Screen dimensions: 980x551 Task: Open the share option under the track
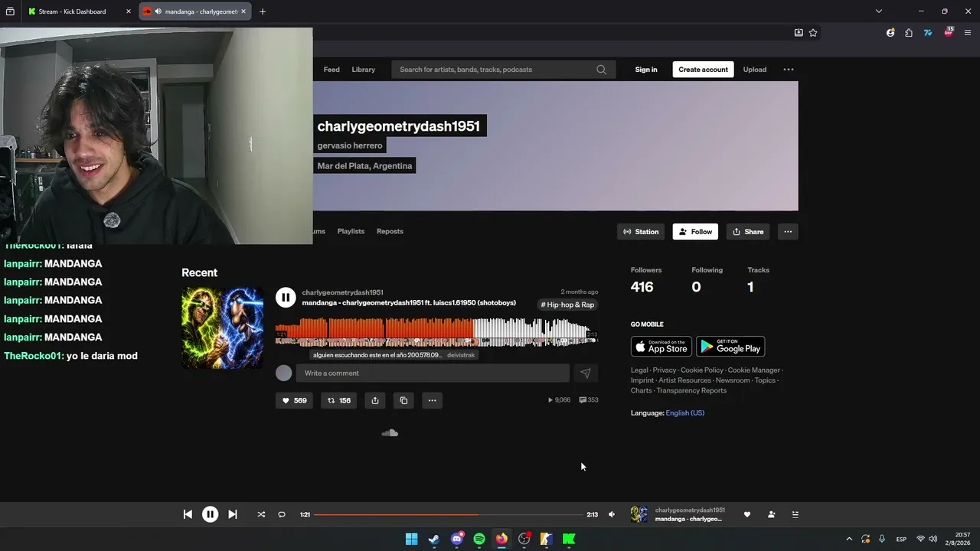coord(375,400)
